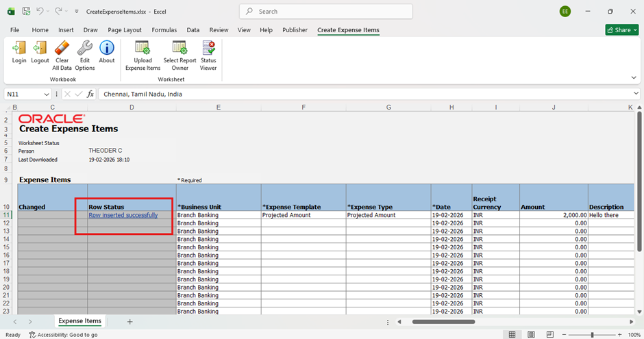
Task: Click the Insert Function fx icon
Action: coord(90,94)
